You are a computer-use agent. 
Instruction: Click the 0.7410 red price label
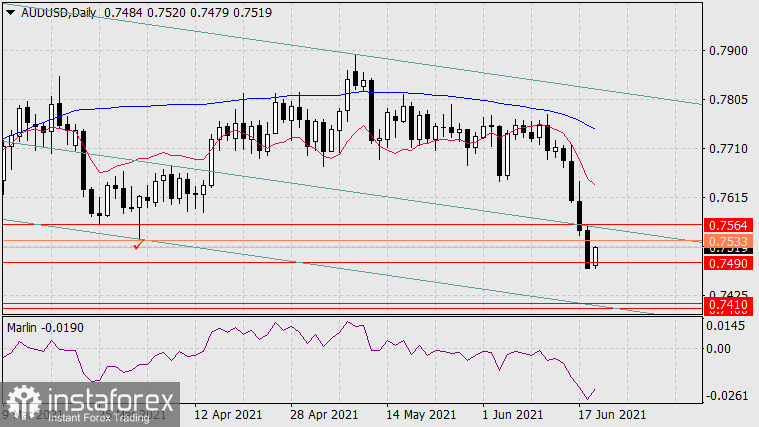[x=728, y=305]
